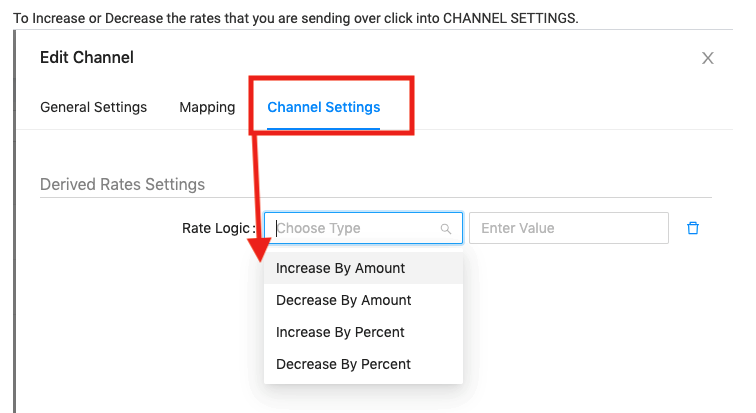
Task: Focus the Enter Value input field
Action: click(569, 228)
